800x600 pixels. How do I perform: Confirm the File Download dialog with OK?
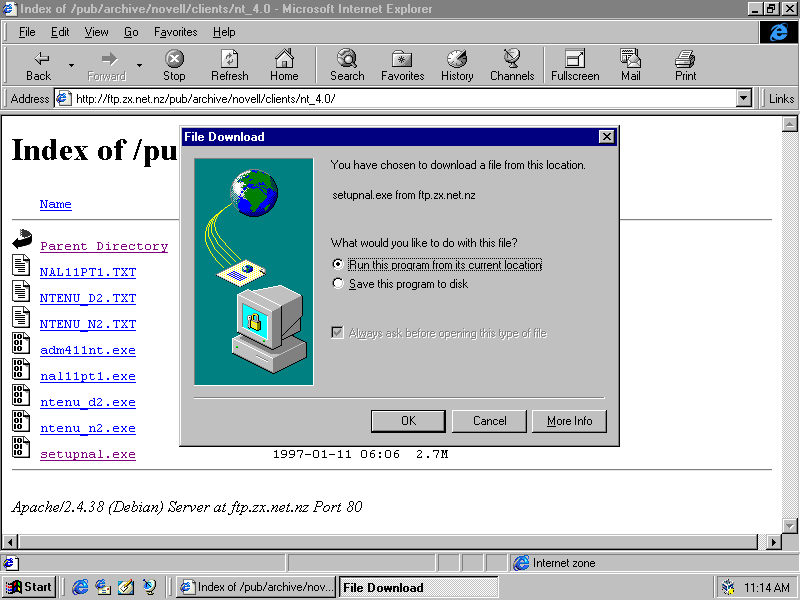tap(408, 421)
